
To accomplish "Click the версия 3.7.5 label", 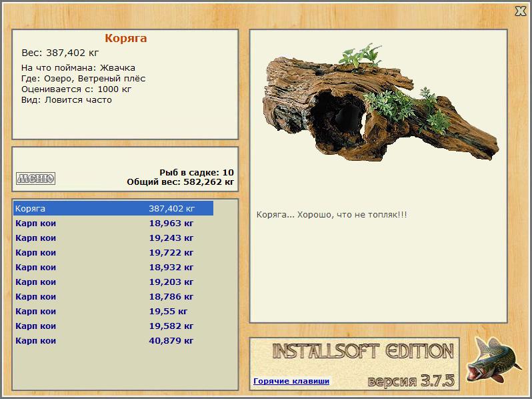I will click(x=411, y=381).
